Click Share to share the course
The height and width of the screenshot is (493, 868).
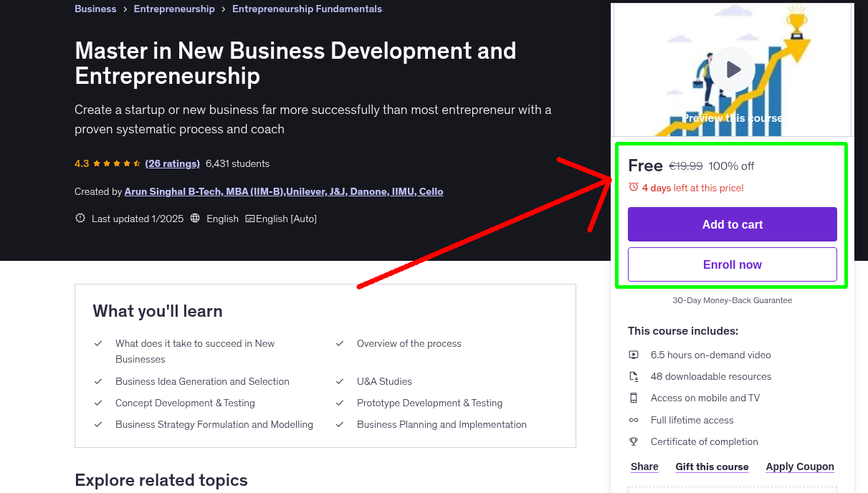pos(644,466)
